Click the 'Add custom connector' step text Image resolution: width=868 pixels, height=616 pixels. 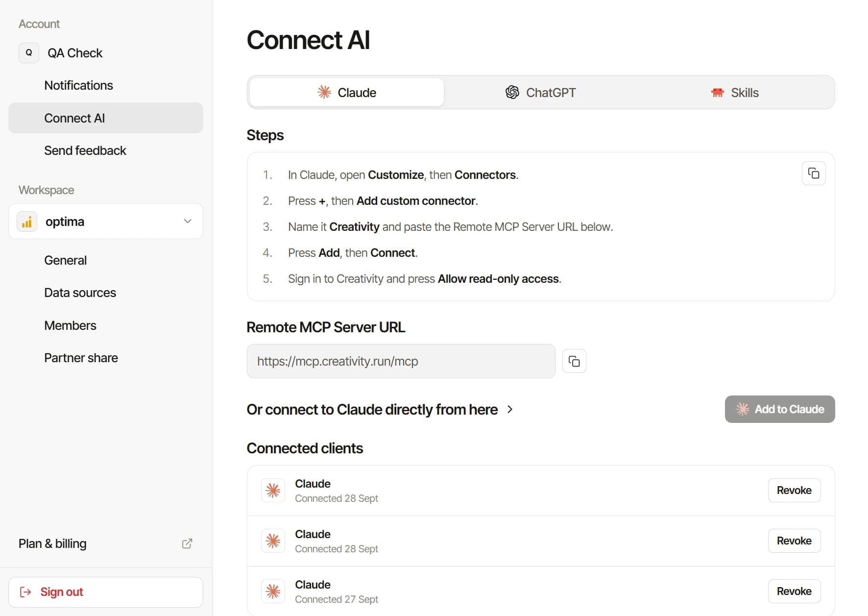pos(416,201)
